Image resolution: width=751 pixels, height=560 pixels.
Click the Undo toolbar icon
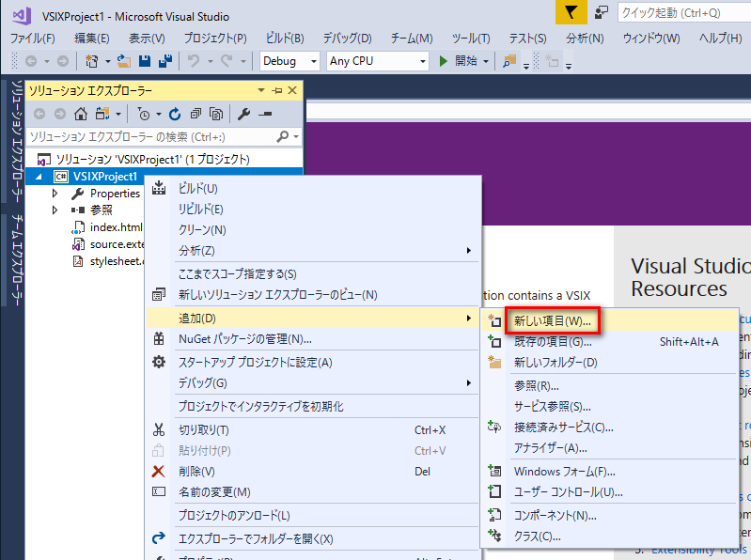pyautogui.click(x=194, y=61)
